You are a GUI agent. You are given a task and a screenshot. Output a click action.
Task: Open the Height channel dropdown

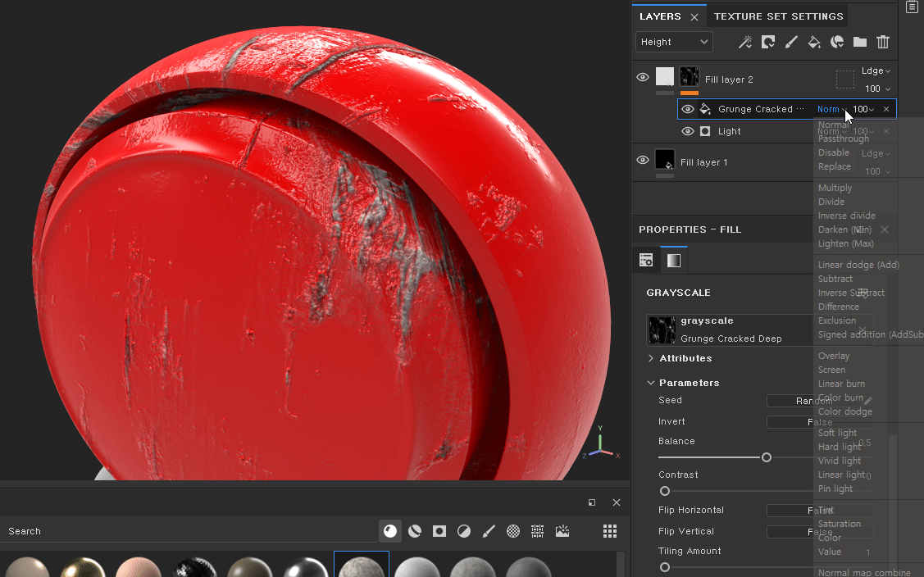(674, 42)
